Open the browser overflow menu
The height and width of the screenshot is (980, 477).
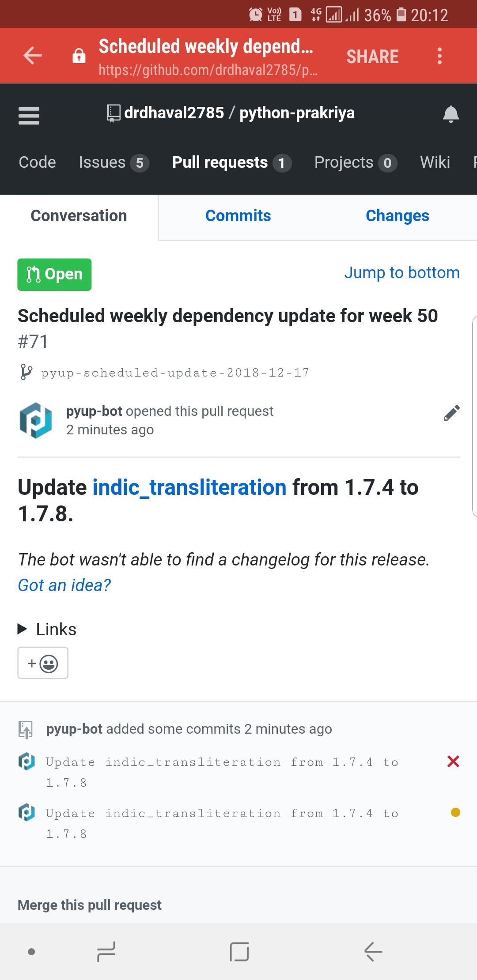tap(439, 56)
